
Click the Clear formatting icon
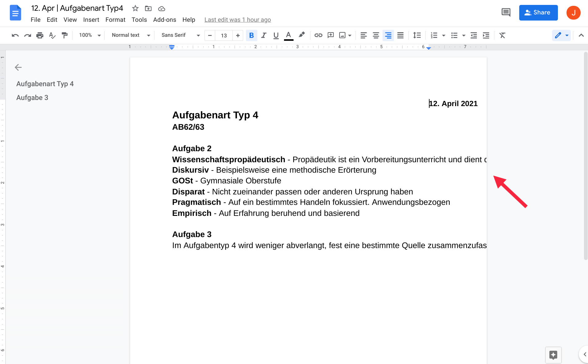click(x=502, y=35)
